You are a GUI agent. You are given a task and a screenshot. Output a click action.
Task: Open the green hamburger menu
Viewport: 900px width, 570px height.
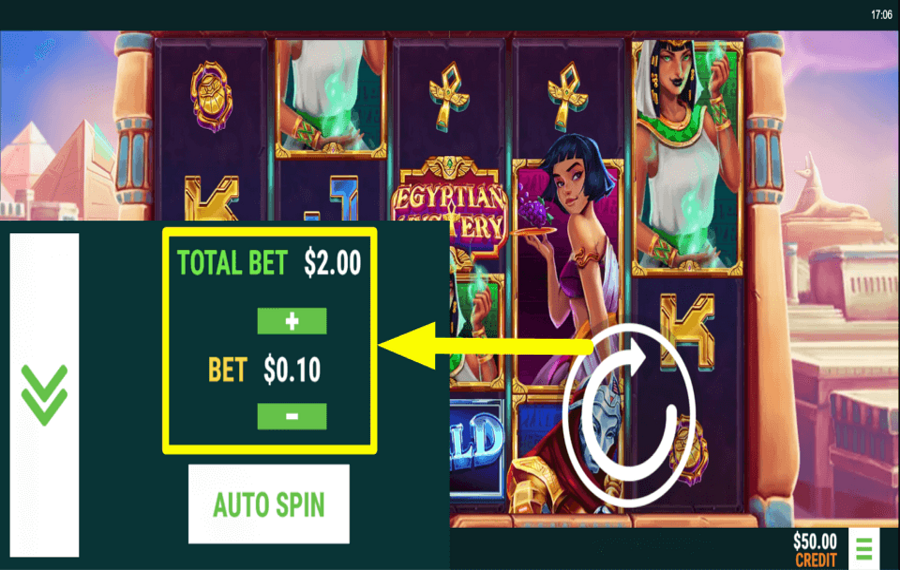(x=864, y=548)
